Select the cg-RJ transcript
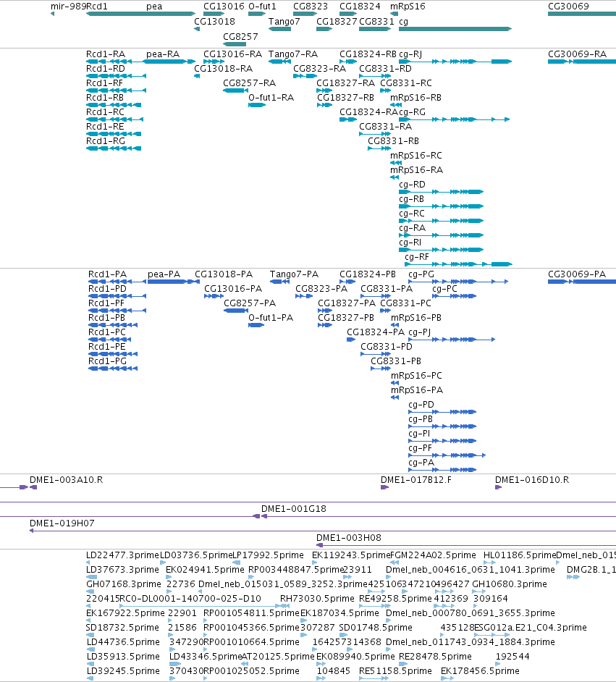This screenshot has width=616, height=682. [x=410, y=54]
